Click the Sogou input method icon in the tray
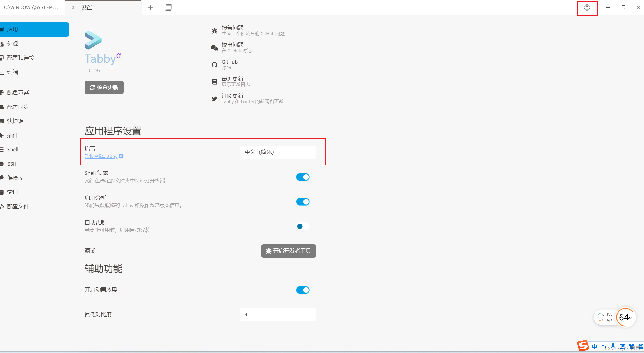This screenshot has width=644, height=353. [583, 346]
